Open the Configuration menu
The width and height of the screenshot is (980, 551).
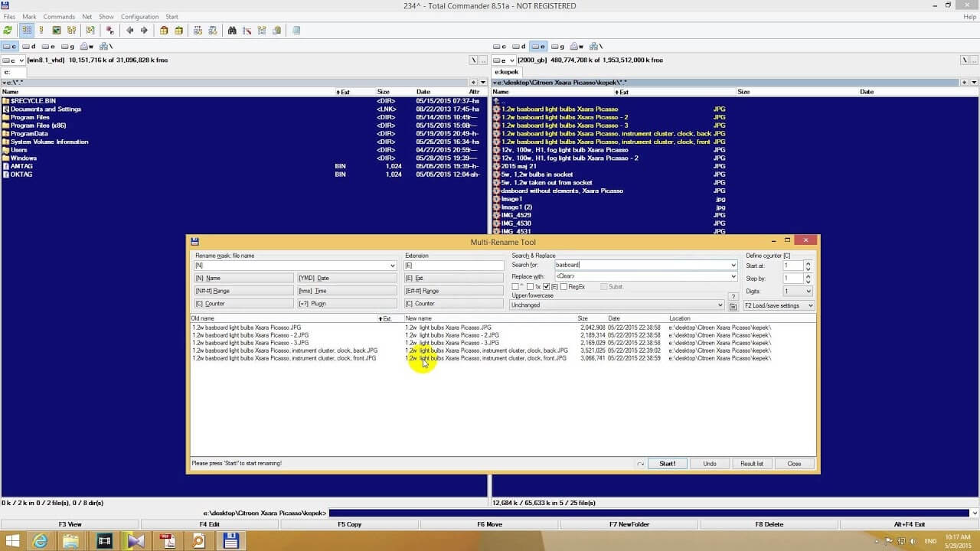tap(140, 17)
